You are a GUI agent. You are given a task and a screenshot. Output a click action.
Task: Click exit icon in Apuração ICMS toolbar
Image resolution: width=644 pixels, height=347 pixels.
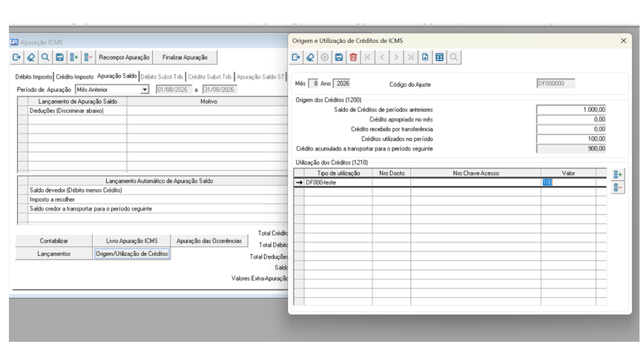pyautogui.click(x=16, y=58)
